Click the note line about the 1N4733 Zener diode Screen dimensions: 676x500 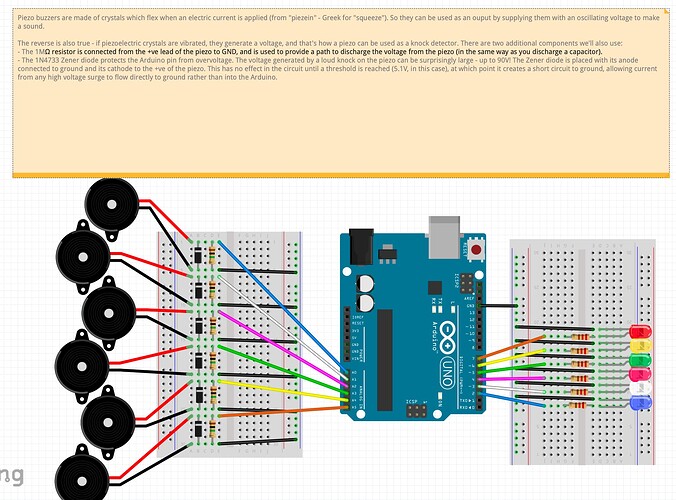pos(337,69)
